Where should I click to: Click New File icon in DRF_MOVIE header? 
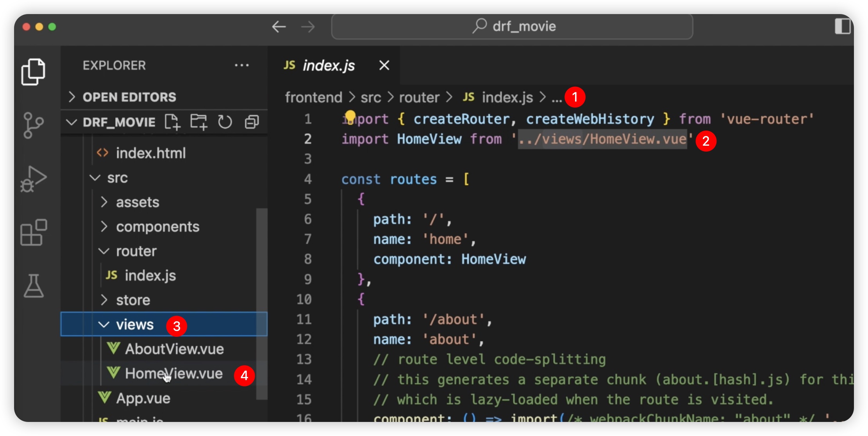tap(172, 122)
